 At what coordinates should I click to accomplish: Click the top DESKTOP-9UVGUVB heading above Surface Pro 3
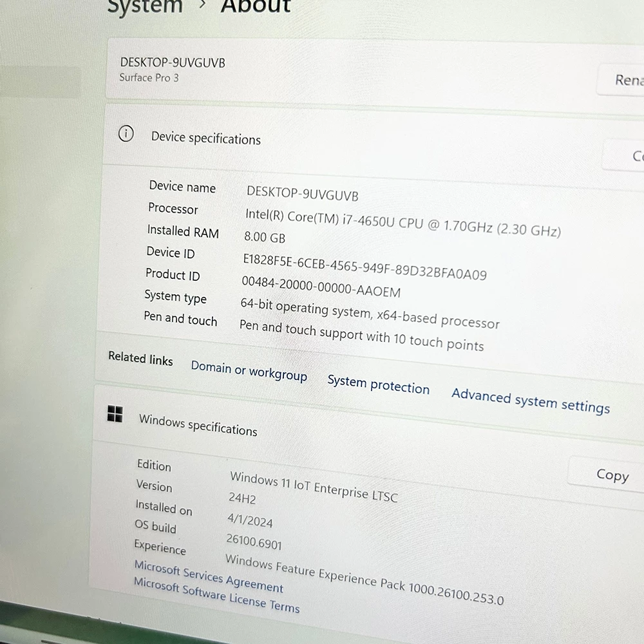coord(173,62)
